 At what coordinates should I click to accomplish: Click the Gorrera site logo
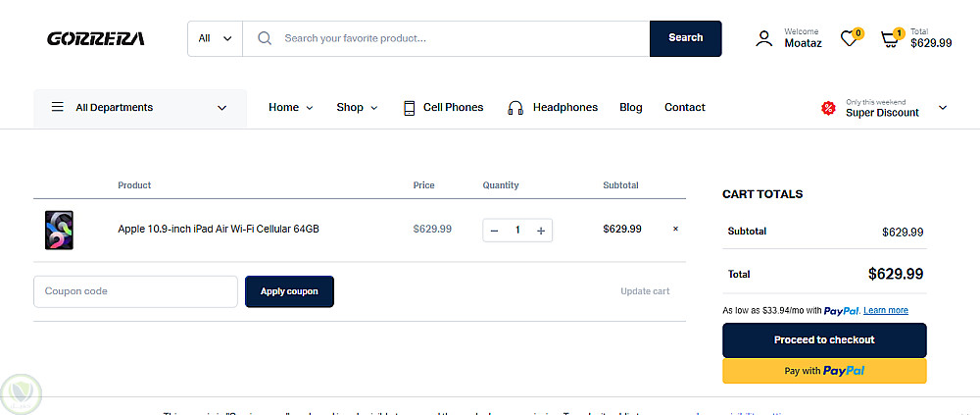pyautogui.click(x=96, y=39)
